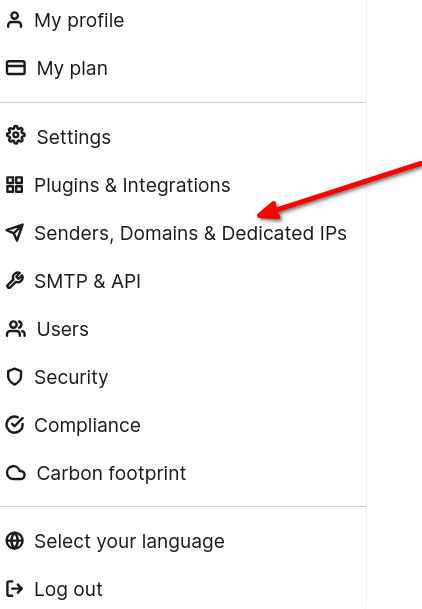The width and height of the screenshot is (422, 609).
Task: Choose Select your language option
Action: [183, 541]
